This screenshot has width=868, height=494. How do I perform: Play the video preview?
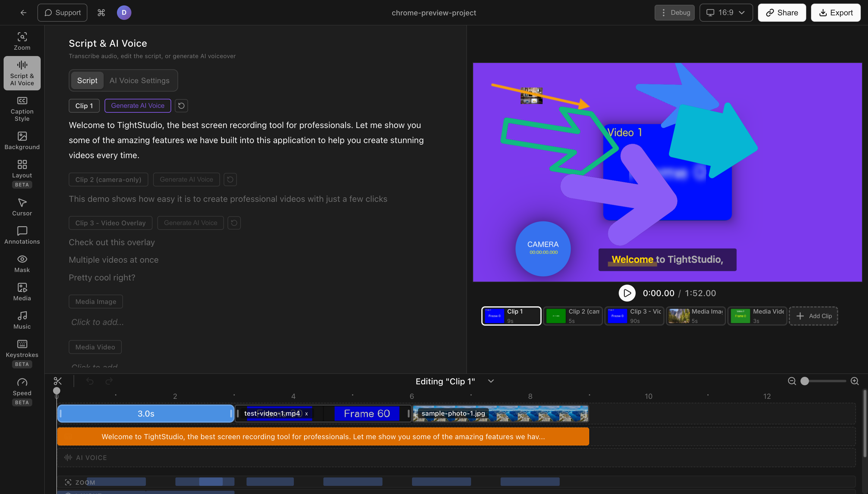coord(627,293)
